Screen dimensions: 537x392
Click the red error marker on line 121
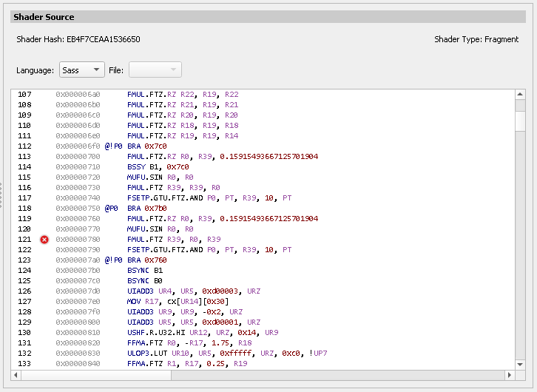[x=45, y=240]
